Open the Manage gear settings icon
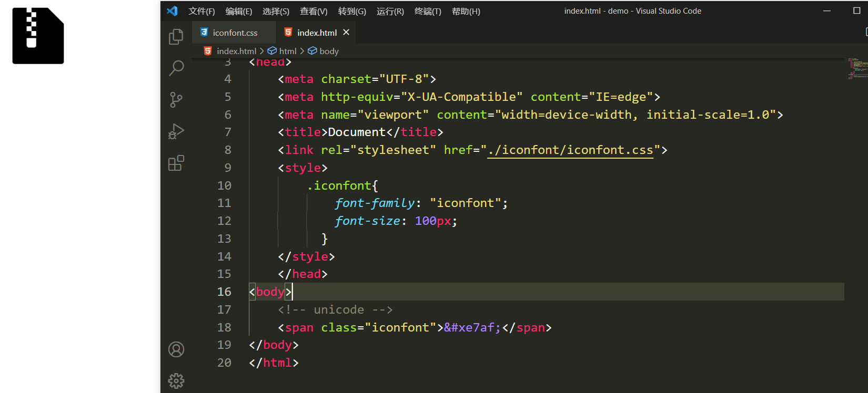Viewport: 868px width, 393px height. (x=176, y=380)
